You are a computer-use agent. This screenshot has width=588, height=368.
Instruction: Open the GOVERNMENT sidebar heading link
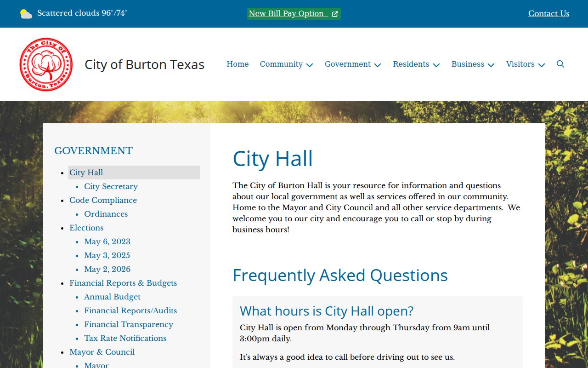click(93, 150)
